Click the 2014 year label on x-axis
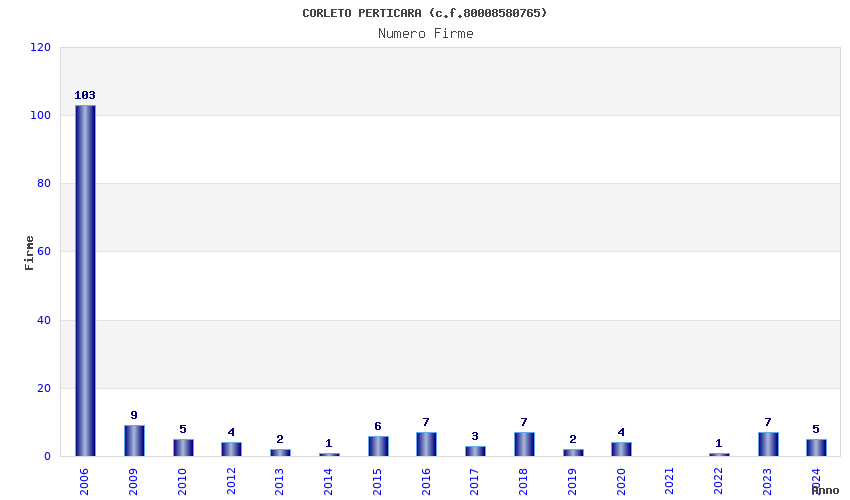This screenshot has width=850, height=500. (x=329, y=480)
